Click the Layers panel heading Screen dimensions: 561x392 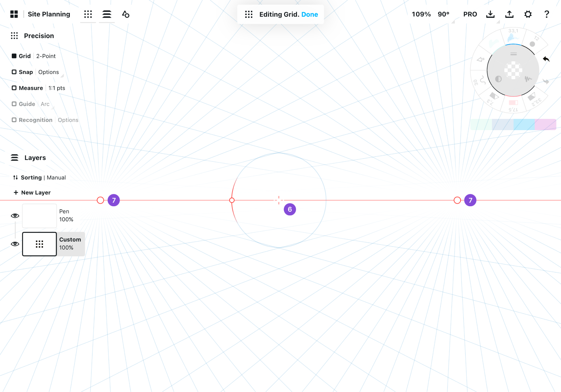pyautogui.click(x=35, y=158)
